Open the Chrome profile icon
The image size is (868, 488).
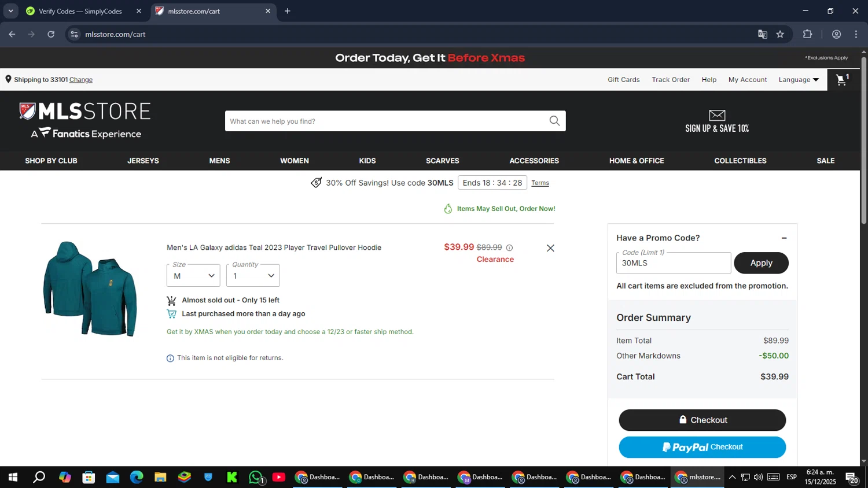836,34
